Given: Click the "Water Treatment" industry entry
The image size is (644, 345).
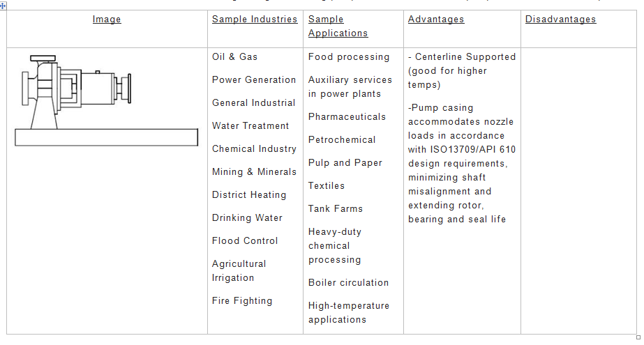Looking at the screenshot, I should (x=250, y=126).
